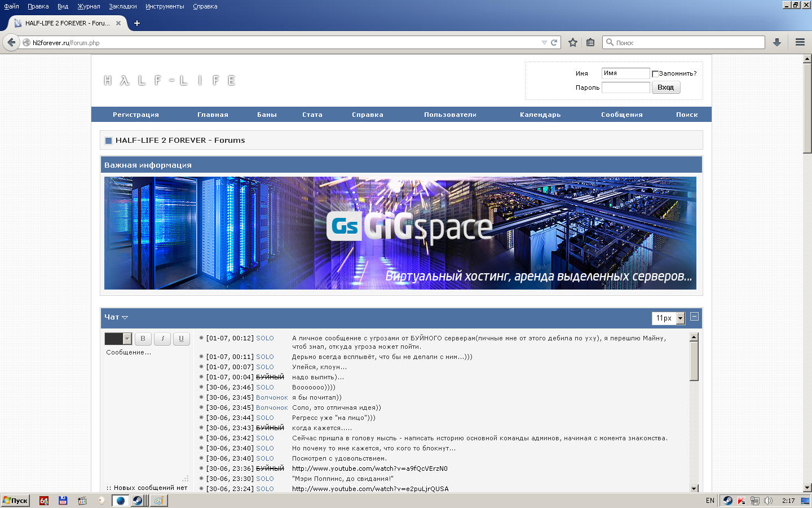Viewport: 812px width, 508px height.
Task: Collapse the chat panel with the minus icon
Action: click(x=695, y=317)
